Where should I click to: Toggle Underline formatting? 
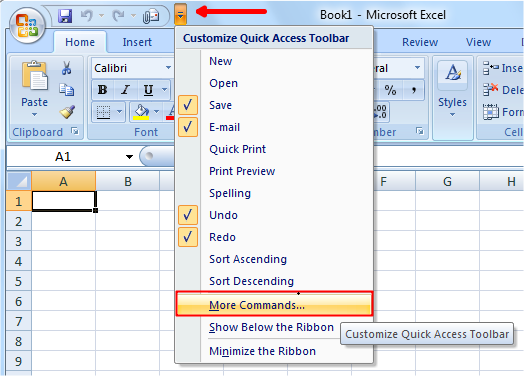148,90
